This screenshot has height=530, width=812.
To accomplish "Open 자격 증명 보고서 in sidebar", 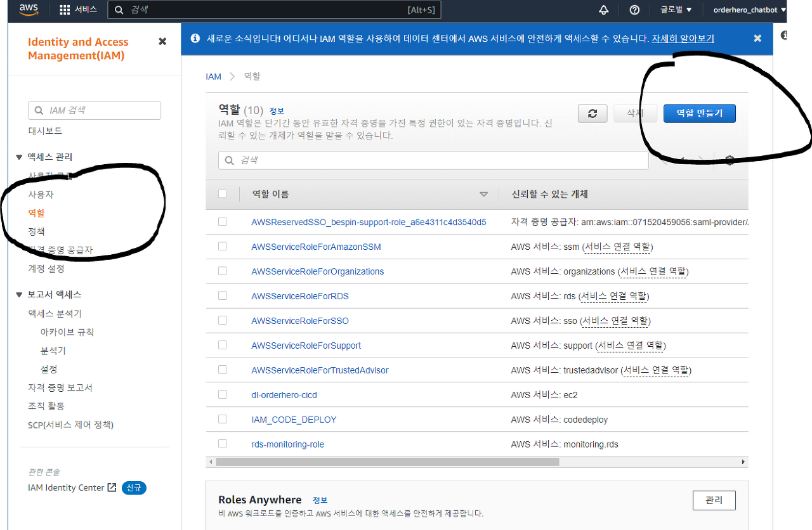I will click(x=60, y=387).
